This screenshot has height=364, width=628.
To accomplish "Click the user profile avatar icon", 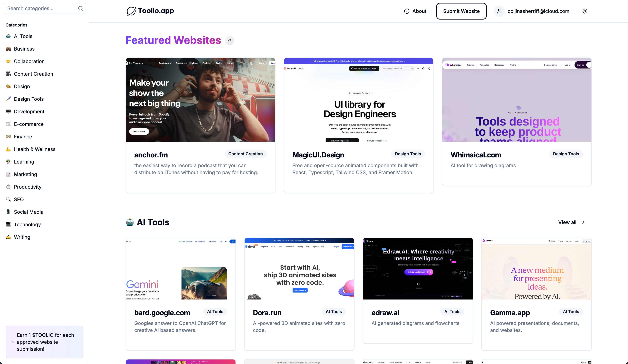I will 499,11.
